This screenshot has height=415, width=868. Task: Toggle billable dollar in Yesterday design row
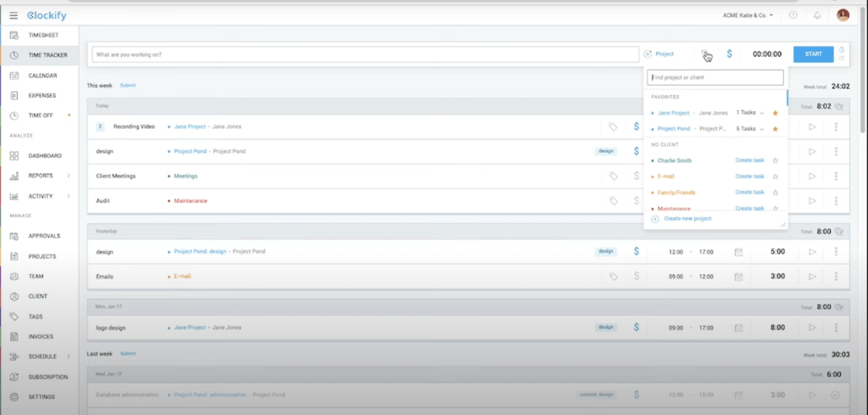click(x=636, y=251)
